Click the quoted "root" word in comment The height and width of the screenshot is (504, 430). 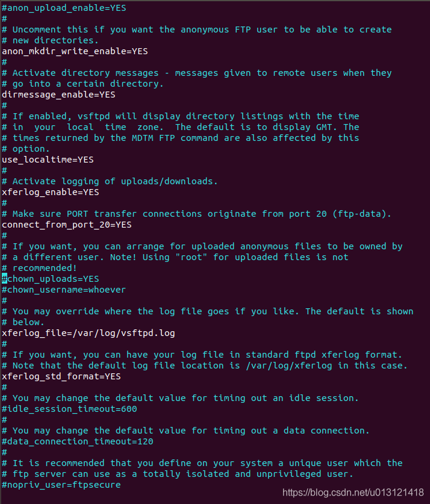tap(192, 257)
